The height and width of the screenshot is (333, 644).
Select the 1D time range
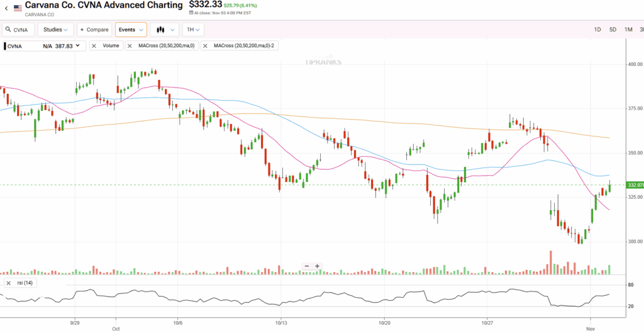[597, 30]
